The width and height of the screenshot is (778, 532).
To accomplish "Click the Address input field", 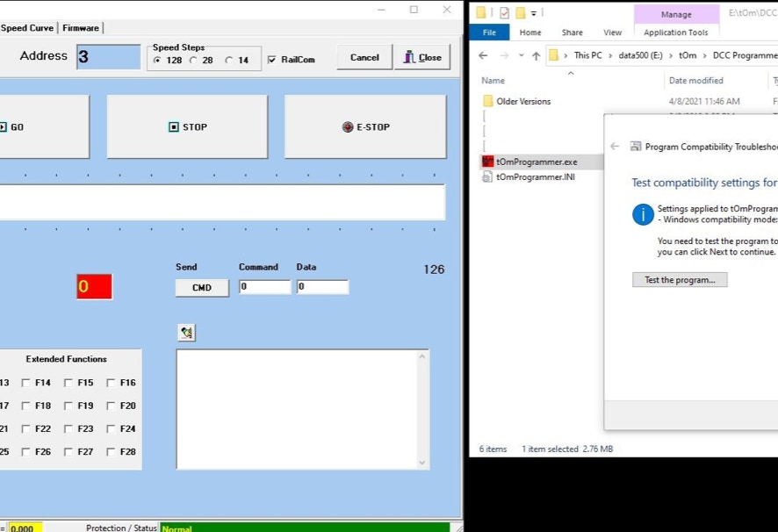I will tap(108, 57).
